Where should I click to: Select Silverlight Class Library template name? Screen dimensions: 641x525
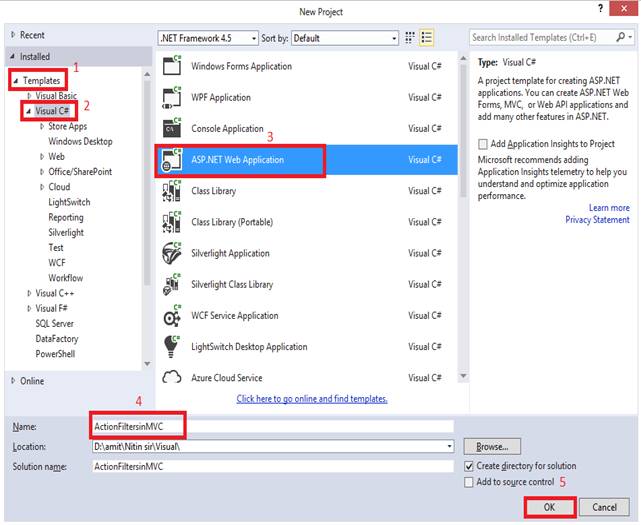tap(232, 284)
